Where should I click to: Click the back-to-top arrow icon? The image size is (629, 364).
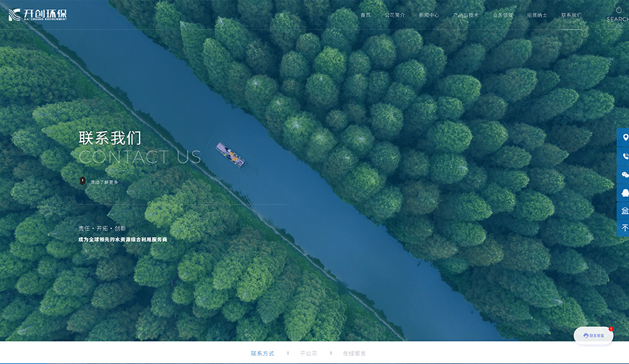pos(624,228)
